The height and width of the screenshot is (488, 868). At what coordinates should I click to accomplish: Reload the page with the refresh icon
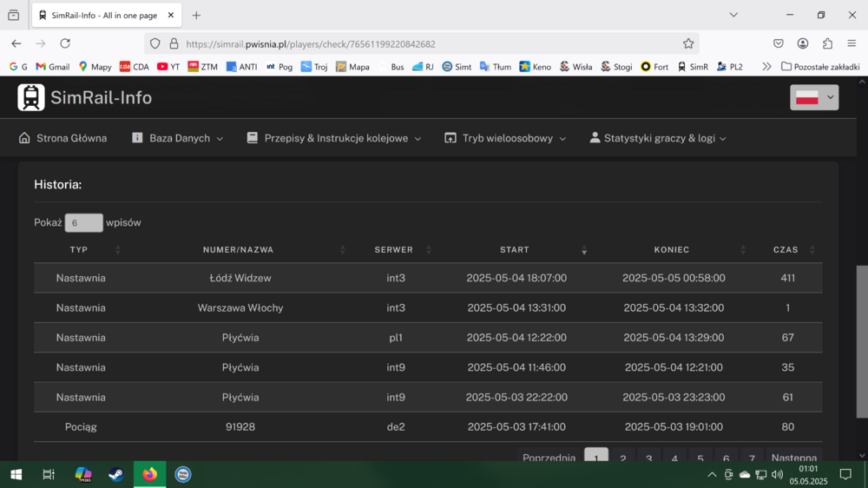click(x=65, y=43)
